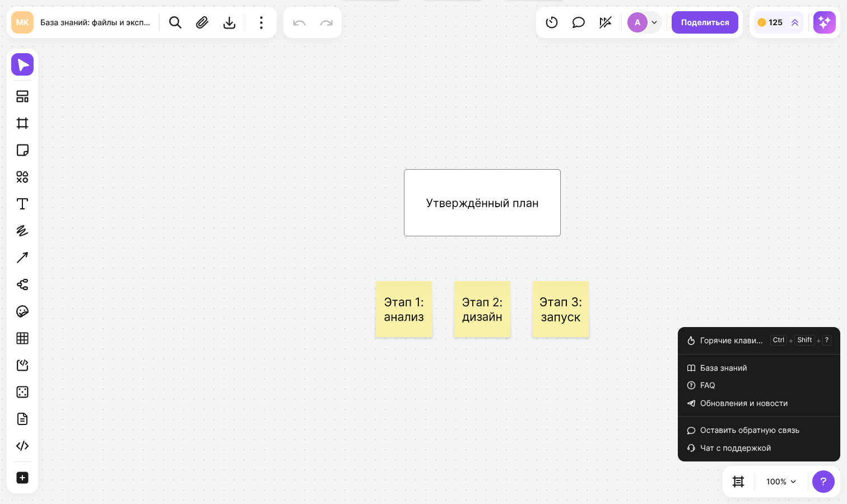The height and width of the screenshot is (504, 847).
Task: Open the shapes tool
Action: (x=22, y=177)
